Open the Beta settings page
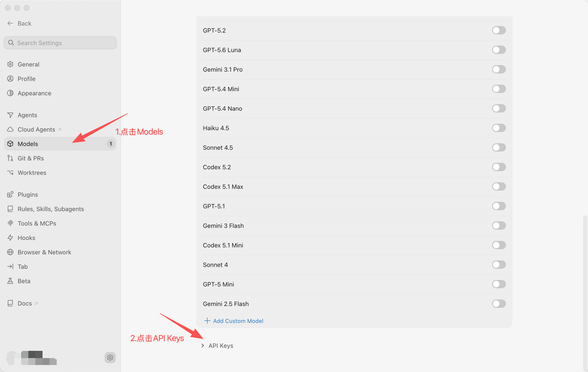Screen dimensions: 588x372 tap(60, 281)
